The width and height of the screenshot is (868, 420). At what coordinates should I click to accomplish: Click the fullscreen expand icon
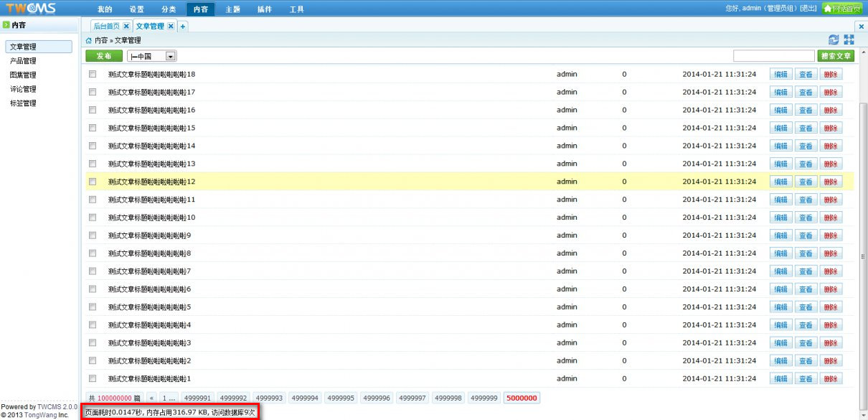click(849, 40)
